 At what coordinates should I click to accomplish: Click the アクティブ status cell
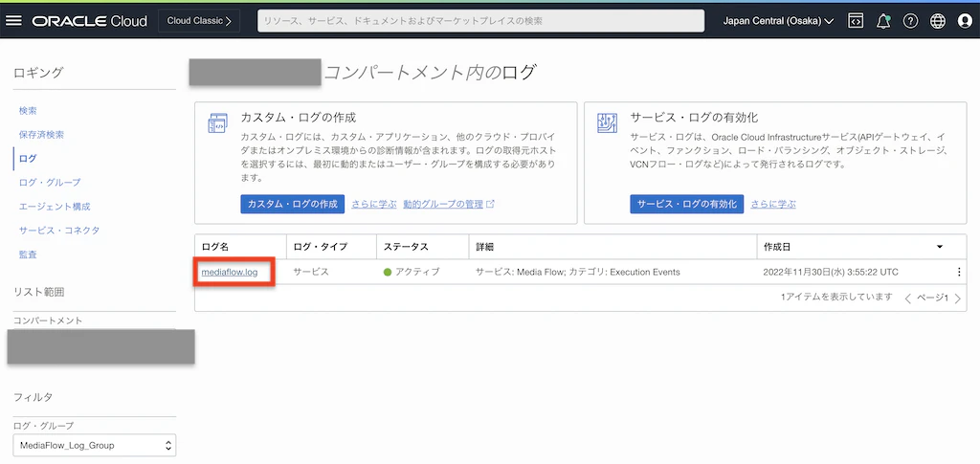[412, 272]
